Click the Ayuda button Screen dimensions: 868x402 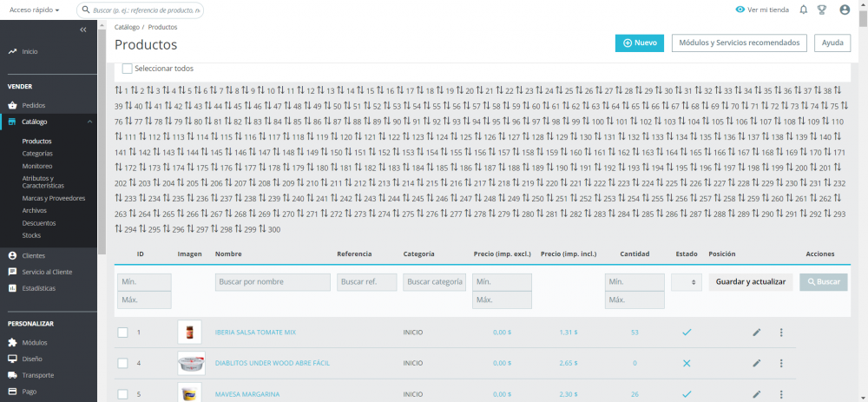[832, 43]
